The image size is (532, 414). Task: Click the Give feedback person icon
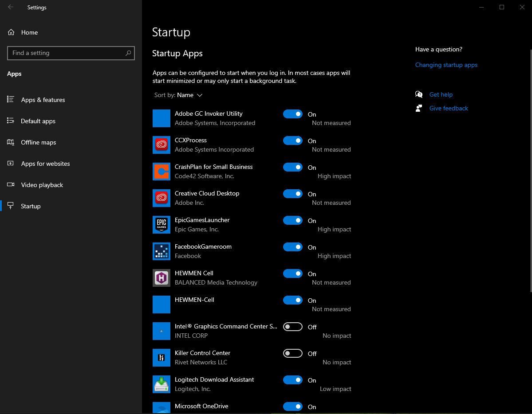(419, 108)
